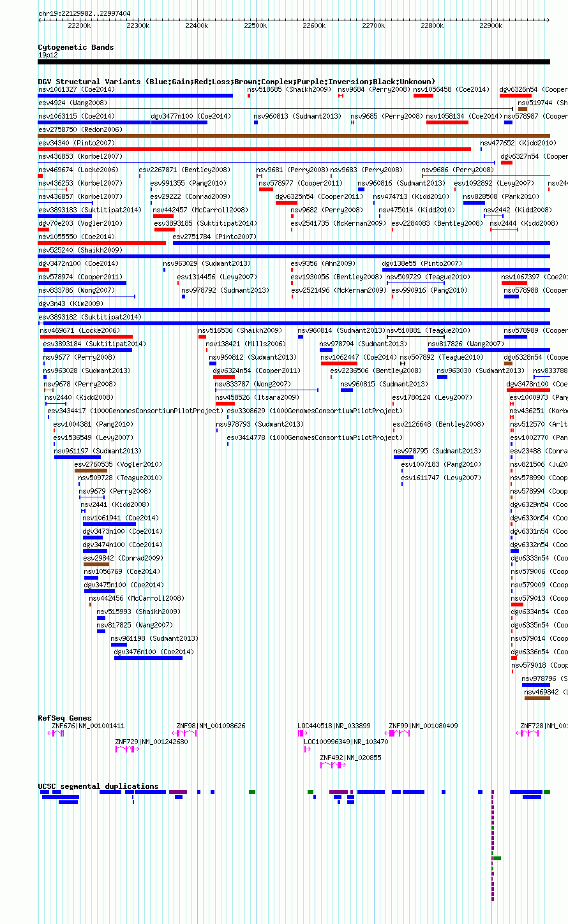This screenshot has height=924, width=568.
Task: Click variant nsv518685 (Shaikh2009)
Action: (x=289, y=89)
